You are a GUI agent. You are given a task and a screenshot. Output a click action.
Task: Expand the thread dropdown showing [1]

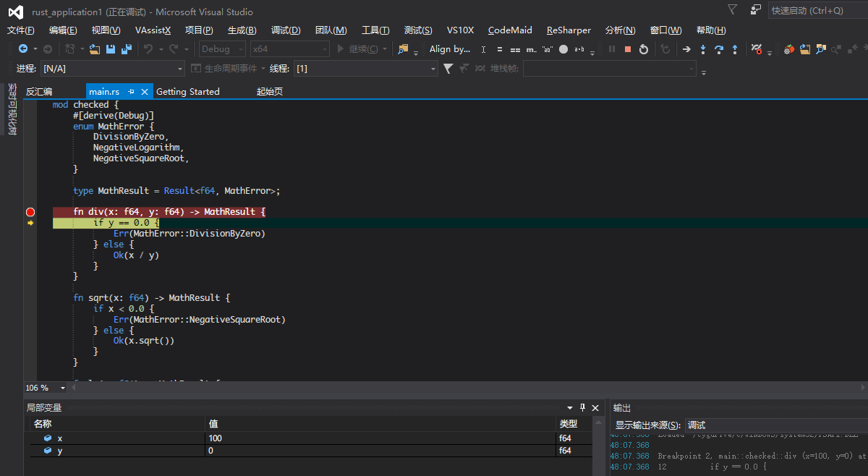pos(433,69)
